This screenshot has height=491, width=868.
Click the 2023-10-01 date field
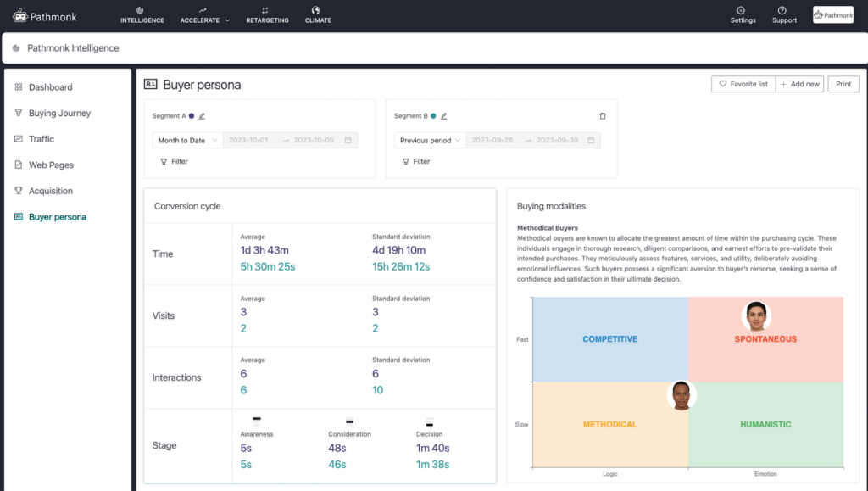tap(247, 140)
